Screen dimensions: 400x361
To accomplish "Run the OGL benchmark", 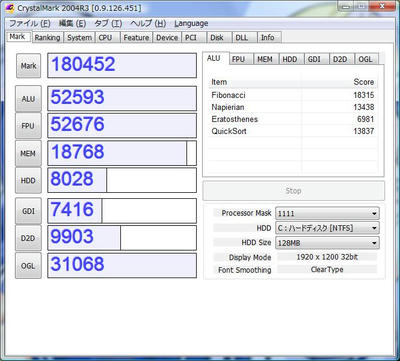I will tap(28, 266).
